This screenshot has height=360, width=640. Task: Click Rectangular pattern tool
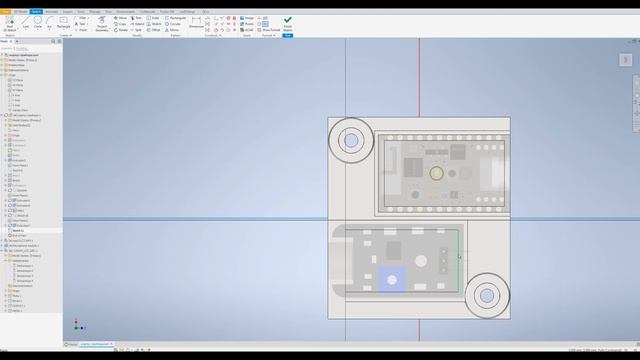(x=176, y=18)
